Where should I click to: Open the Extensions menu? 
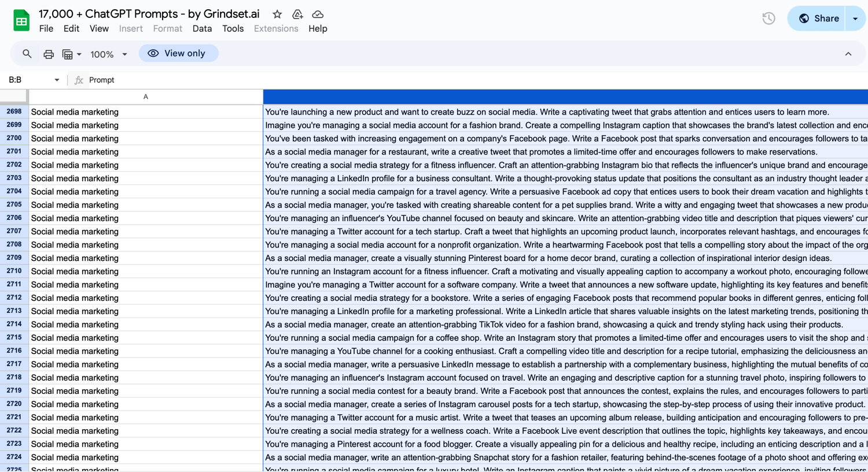(x=276, y=28)
